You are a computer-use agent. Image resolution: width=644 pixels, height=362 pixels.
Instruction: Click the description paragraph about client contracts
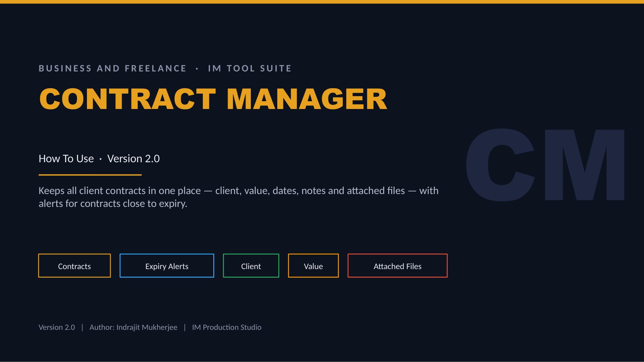coord(239,197)
